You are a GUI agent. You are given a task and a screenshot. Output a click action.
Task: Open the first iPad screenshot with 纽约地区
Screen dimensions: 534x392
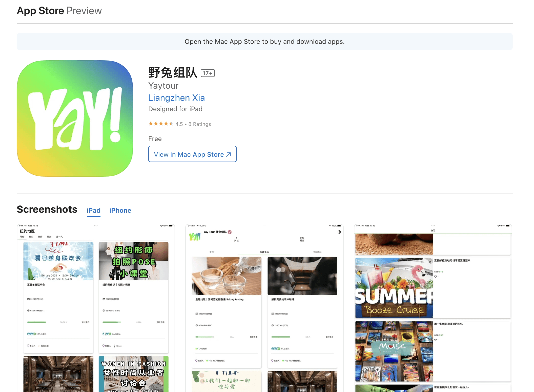coord(96,308)
